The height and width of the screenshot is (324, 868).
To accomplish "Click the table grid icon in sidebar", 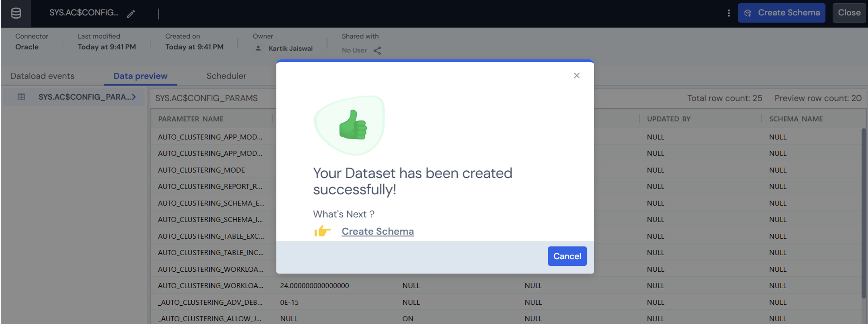I will click(x=21, y=97).
